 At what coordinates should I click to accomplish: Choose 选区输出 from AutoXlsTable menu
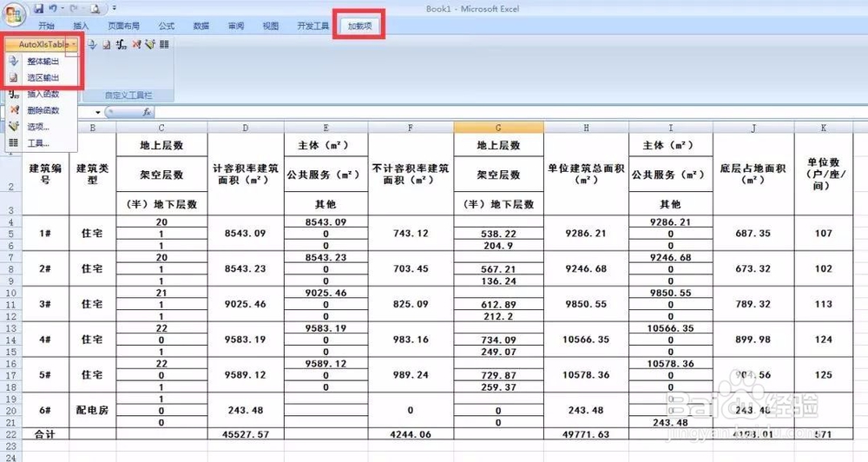(x=42, y=77)
